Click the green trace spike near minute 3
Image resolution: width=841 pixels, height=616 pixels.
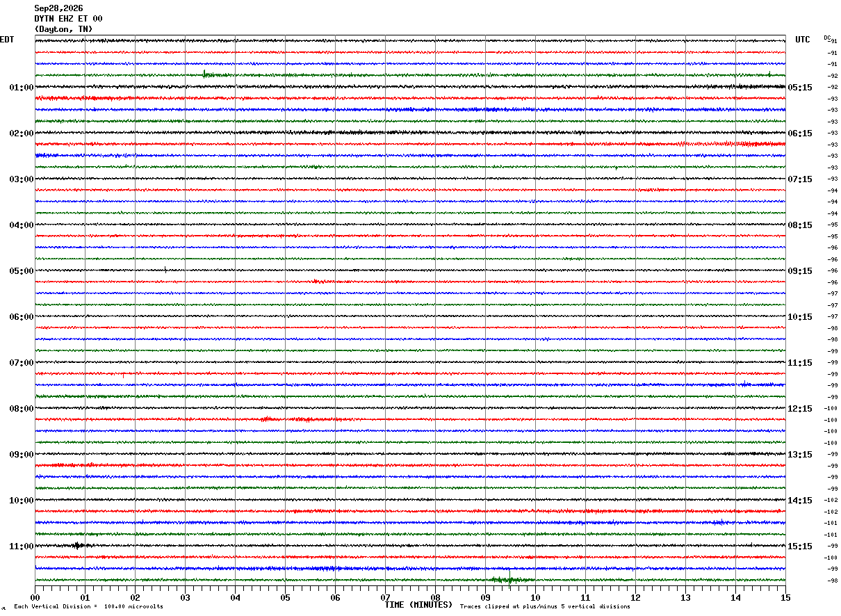205,74
